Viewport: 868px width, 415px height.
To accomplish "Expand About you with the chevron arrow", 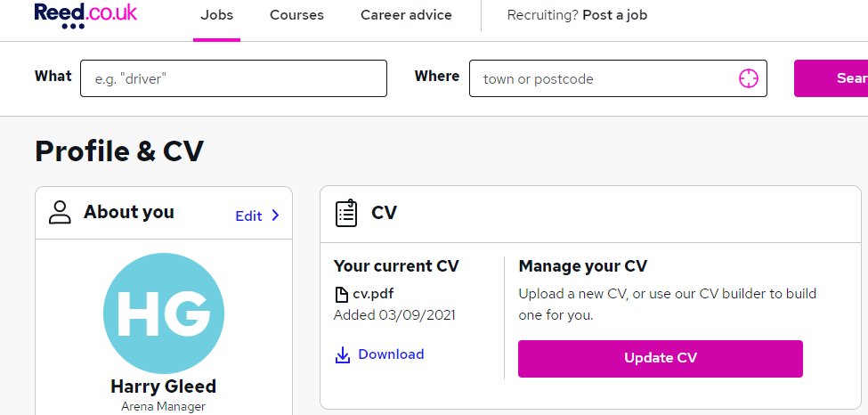I will (x=275, y=216).
